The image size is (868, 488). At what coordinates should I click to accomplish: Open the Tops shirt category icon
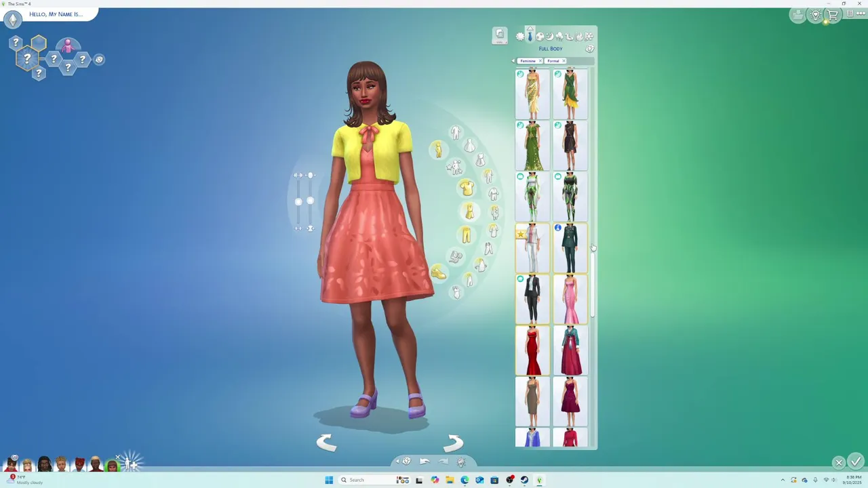(466, 188)
